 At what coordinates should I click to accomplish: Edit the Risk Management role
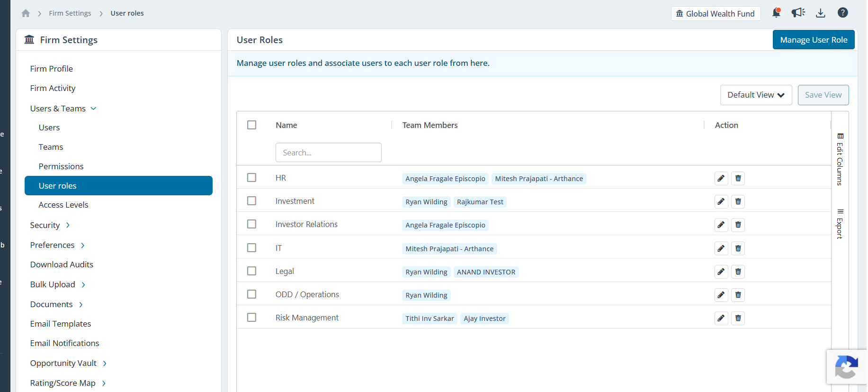(721, 318)
